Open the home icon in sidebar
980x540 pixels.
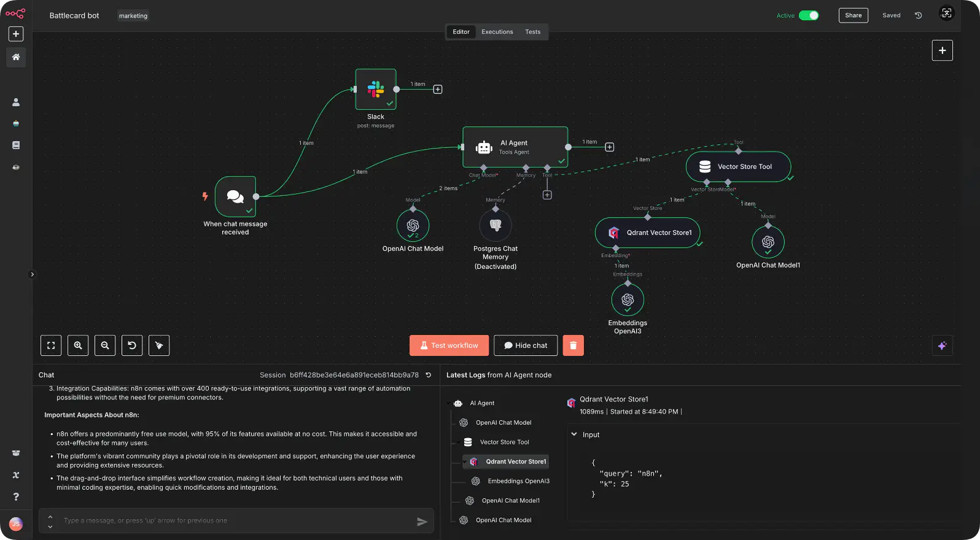[x=16, y=57]
